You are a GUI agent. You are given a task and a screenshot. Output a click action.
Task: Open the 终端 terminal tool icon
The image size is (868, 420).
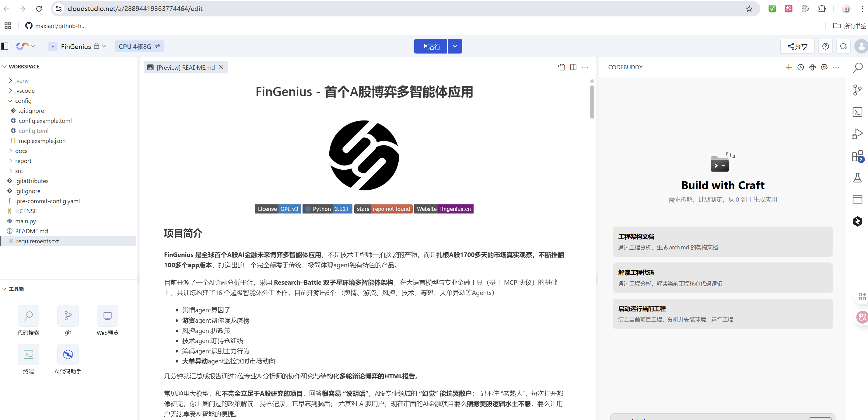point(28,355)
